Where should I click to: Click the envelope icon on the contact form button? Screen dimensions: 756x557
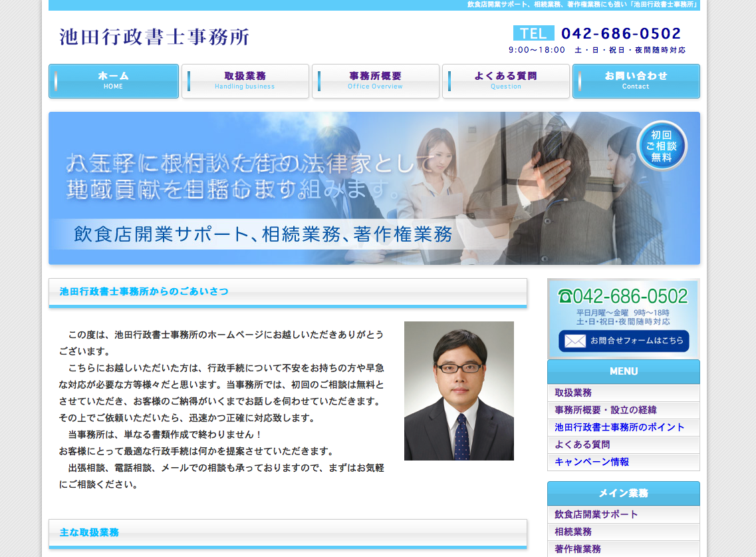pyautogui.click(x=576, y=341)
